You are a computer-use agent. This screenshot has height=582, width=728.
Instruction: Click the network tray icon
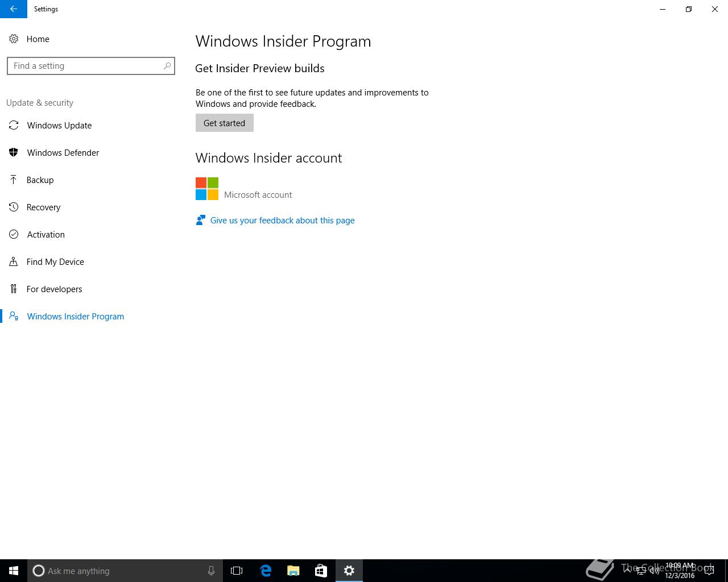point(640,571)
